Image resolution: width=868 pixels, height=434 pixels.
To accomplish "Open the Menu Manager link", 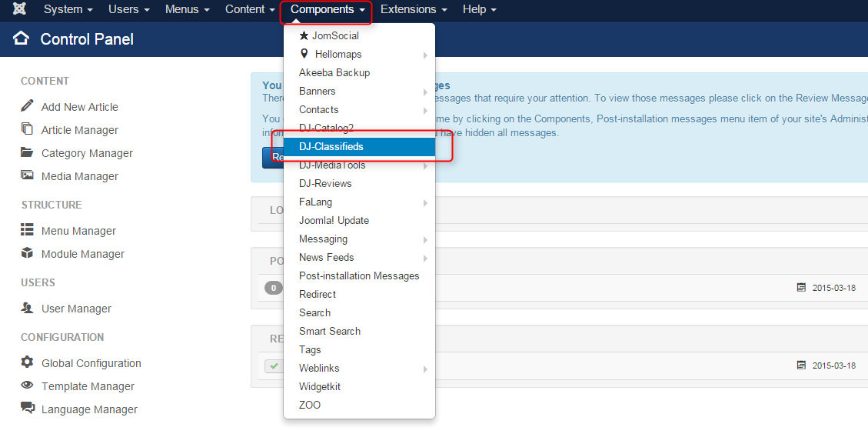I will pyautogui.click(x=78, y=231).
